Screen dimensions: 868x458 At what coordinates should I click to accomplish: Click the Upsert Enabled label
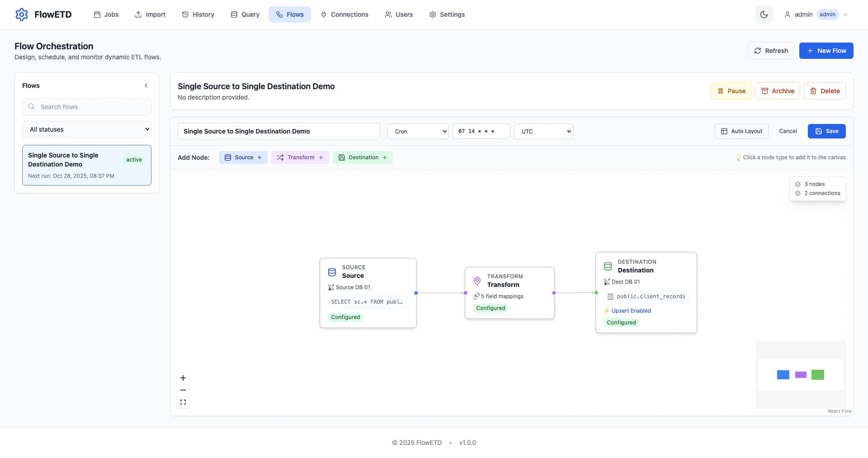pos(631,311)
